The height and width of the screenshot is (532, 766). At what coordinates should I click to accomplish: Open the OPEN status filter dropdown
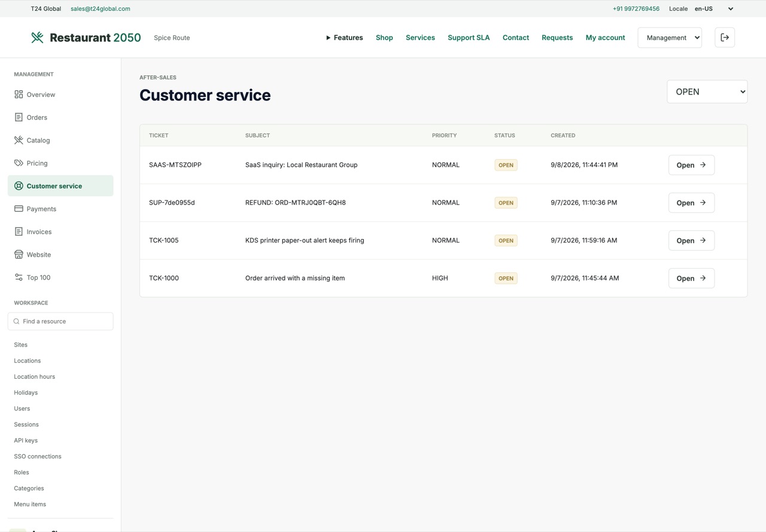coord(707,92)
